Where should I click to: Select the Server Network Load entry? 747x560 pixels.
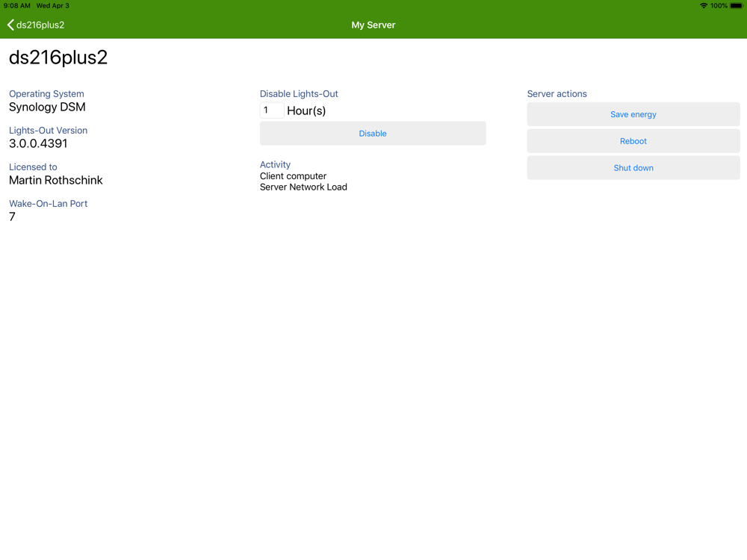click(x=303, y=187)
